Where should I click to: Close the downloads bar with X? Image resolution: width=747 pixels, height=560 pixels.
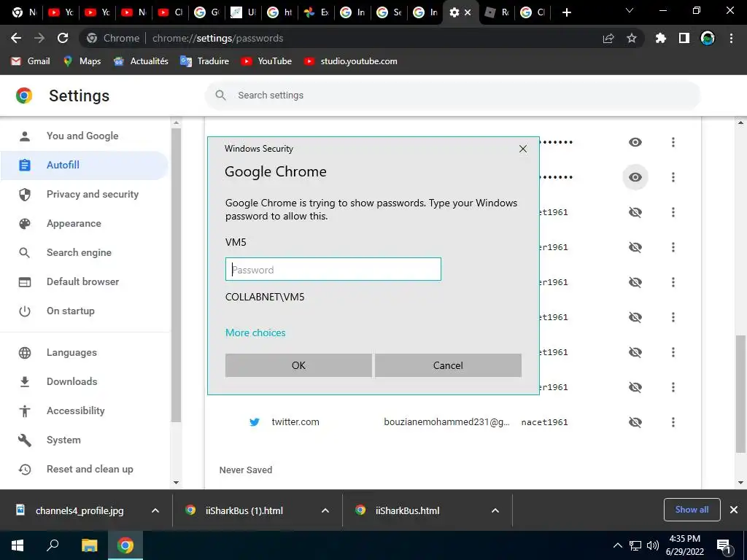pos(734,510)
